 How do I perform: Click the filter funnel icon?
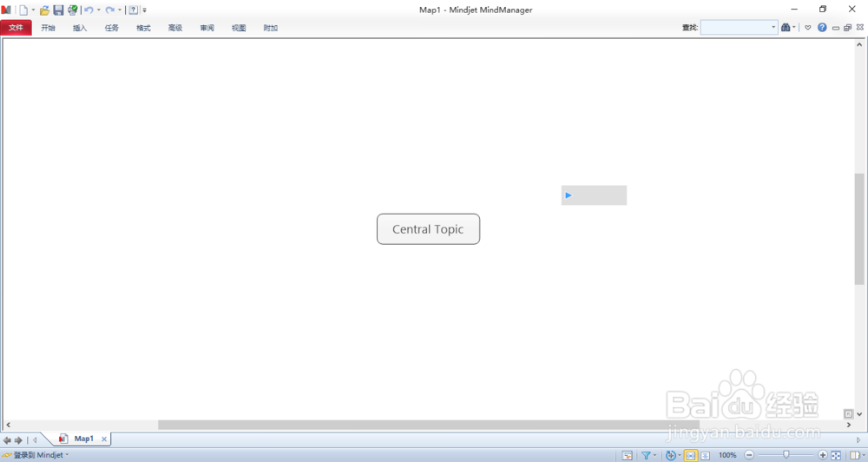pyautogui.click(x=646, y=455)
